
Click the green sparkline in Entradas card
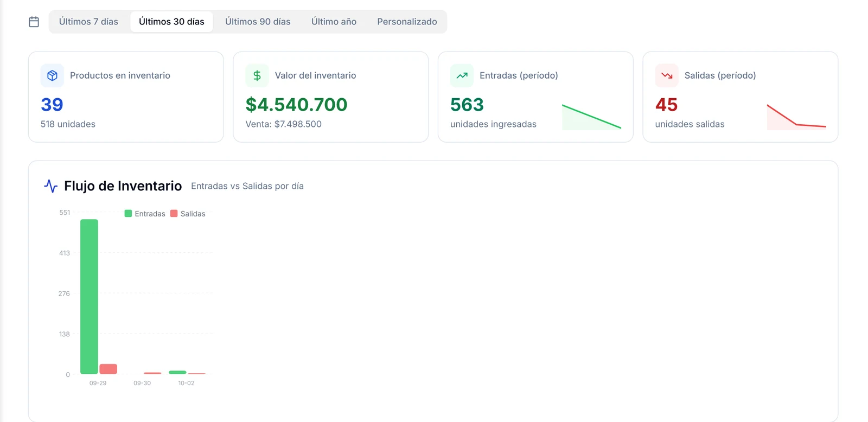tap(591, 117)
